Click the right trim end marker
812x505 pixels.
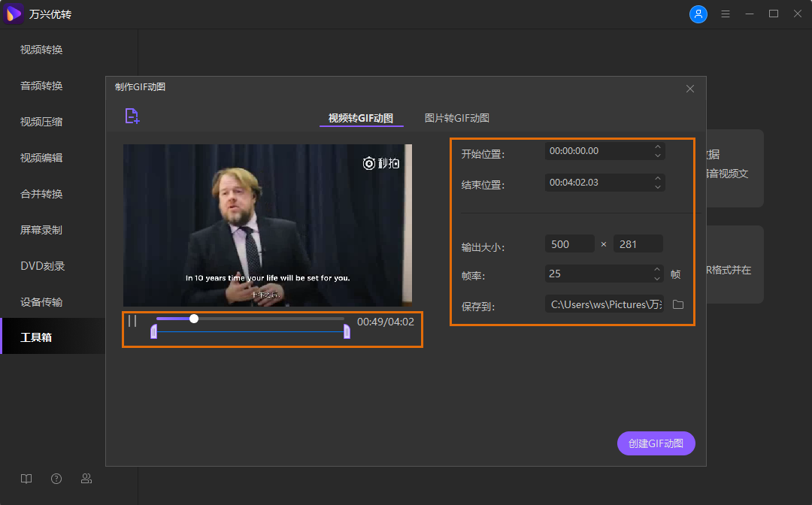pyautogui.click(x=347, y=331)
